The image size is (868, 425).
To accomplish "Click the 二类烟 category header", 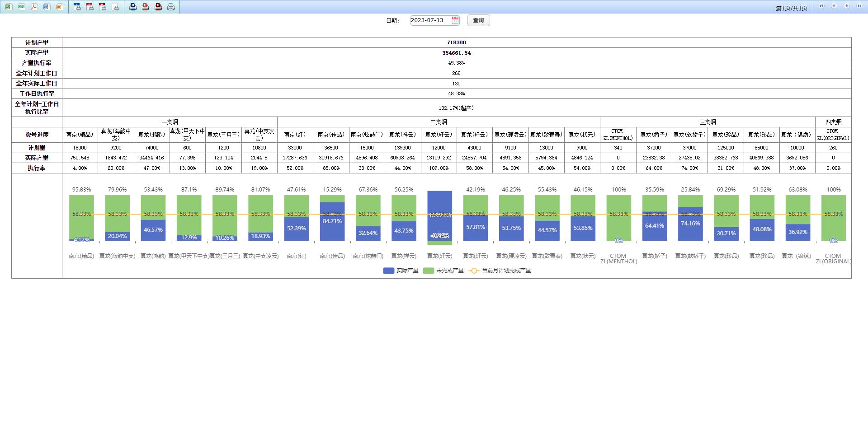I will (439, 122).
